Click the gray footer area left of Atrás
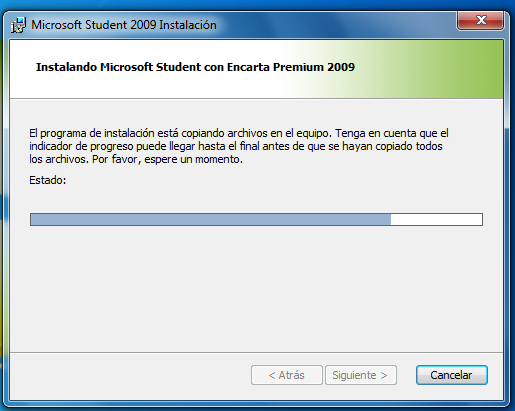The width and height of the screenshot is (515, 411). (x=130, y=375)
